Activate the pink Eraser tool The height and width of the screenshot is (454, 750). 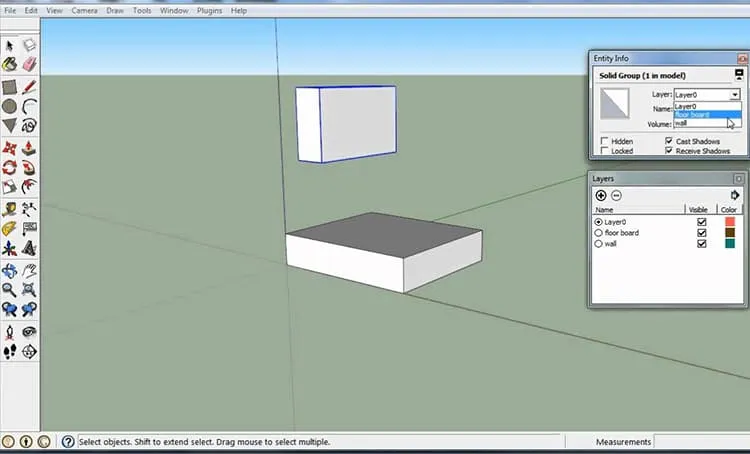[29, 64]
